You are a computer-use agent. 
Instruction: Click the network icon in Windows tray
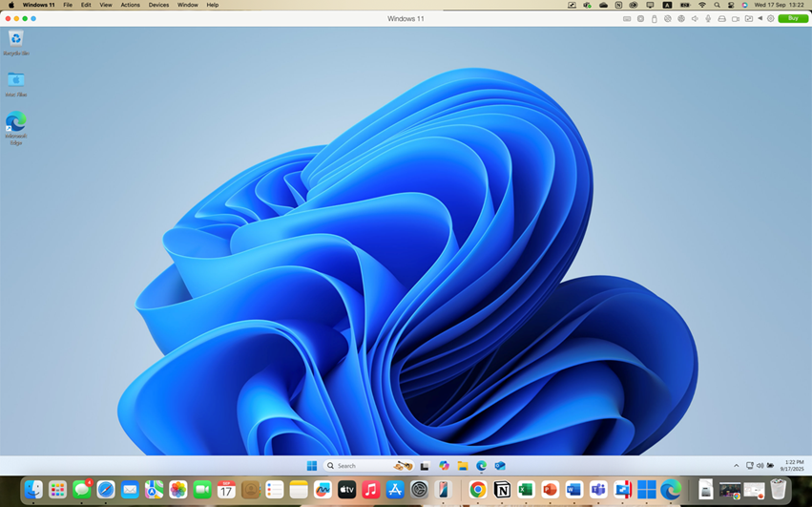[x=749, y=466]
